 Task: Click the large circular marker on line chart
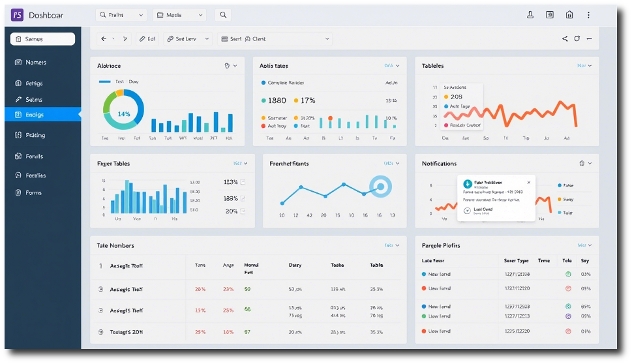(380, 187)
